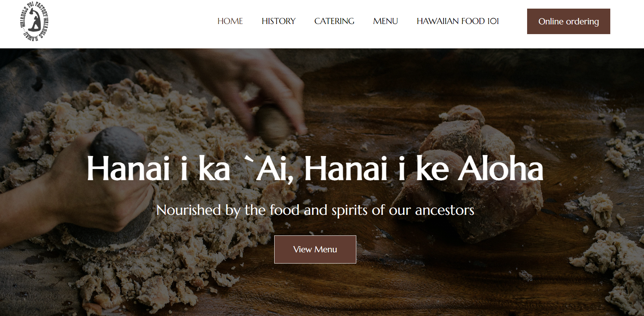
Task: Click the word 'Aloha' in the headline
Action: [x=501, y=169]
